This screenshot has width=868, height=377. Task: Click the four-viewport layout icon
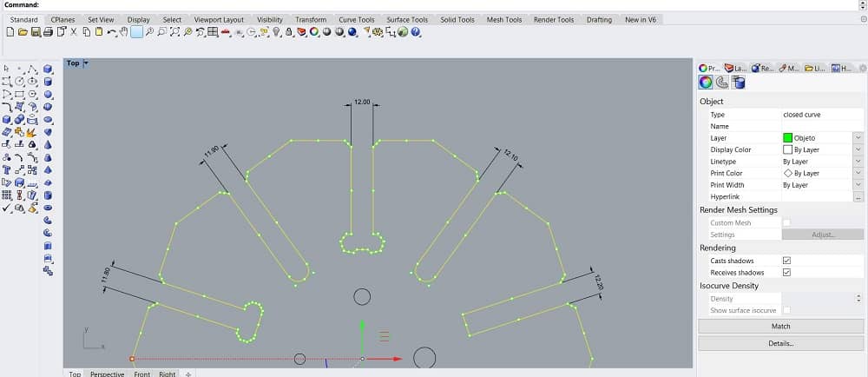tap(213, 31)
